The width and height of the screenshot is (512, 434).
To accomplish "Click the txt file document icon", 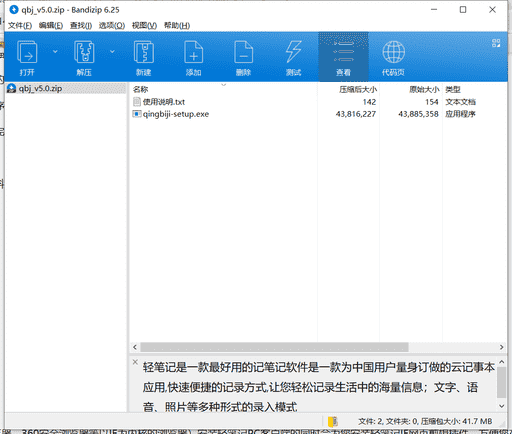I will [x=137, y=102].
